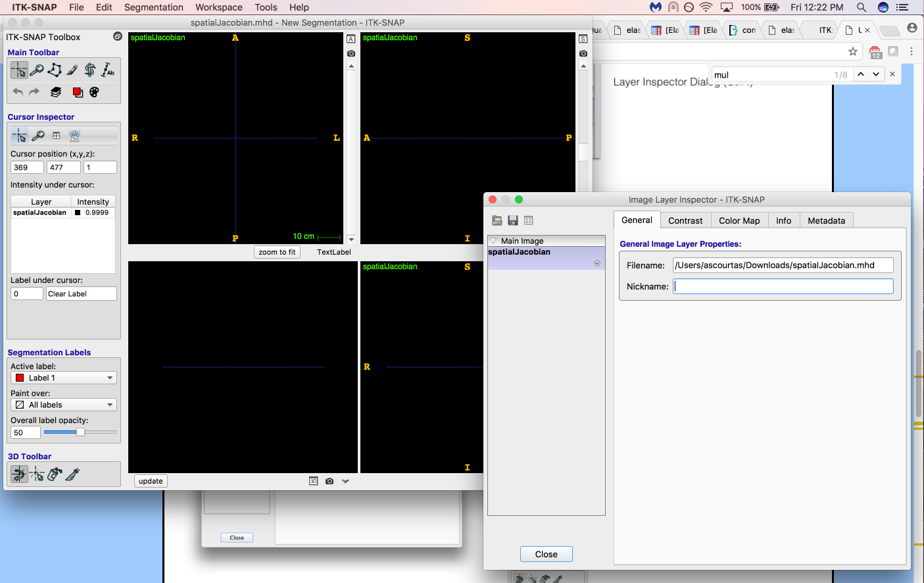924x583 pixels.
Task: Click the zoom to fit button
Action: pos(277,251)
